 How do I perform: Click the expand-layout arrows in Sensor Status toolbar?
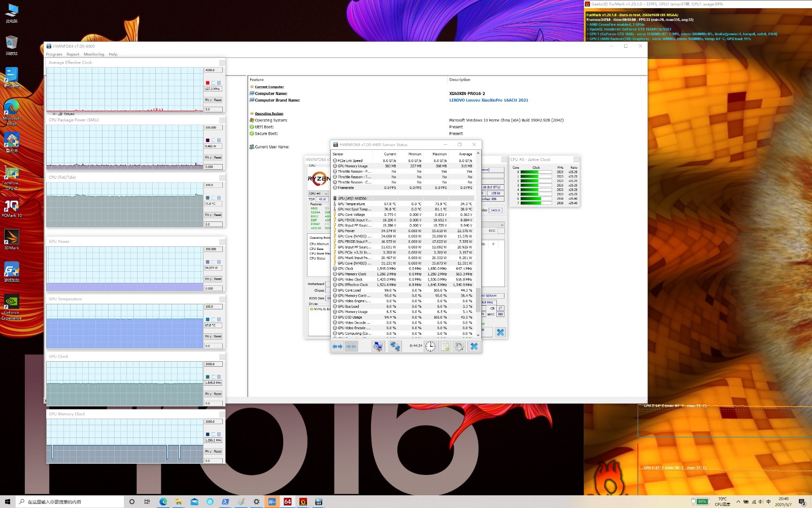[x=337, y=346]
